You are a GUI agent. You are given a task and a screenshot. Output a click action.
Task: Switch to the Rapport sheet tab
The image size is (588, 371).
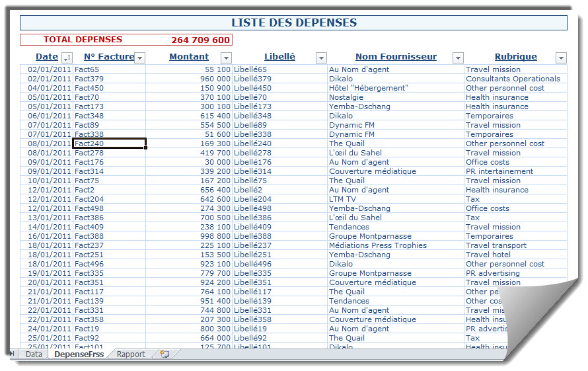131,354
